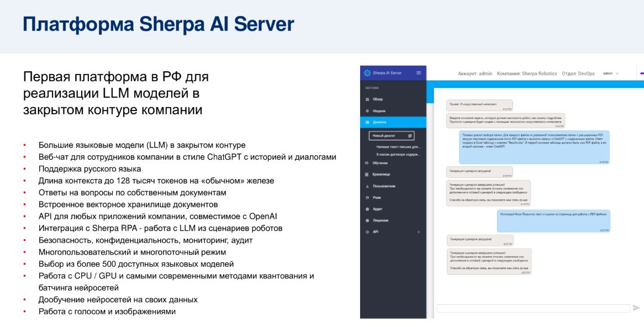644x327 pixels.
Task: Click the Диалоги section icon
Action: (367, 122)
